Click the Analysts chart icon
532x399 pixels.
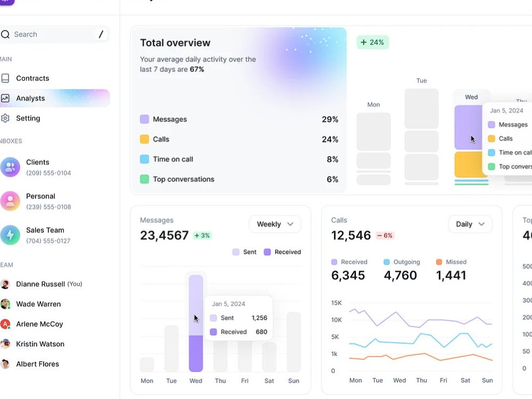tap(5, 98)
